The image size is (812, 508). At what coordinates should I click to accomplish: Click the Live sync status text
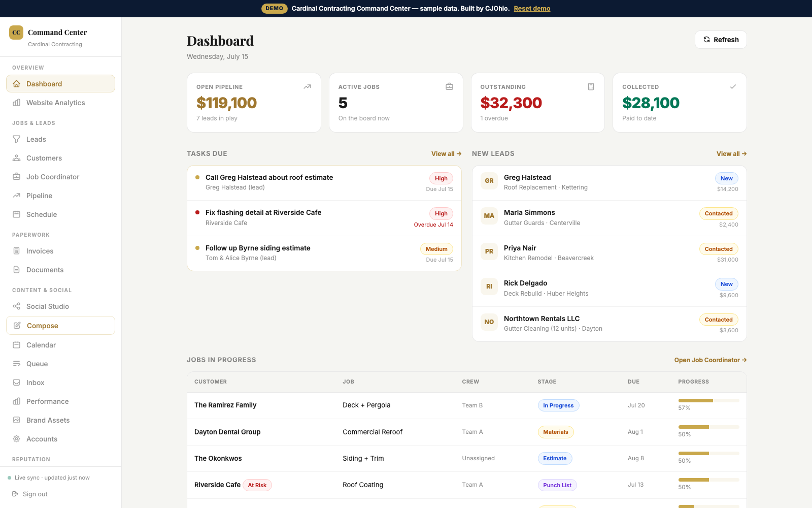pyautogui.click(x=52, y=478)
